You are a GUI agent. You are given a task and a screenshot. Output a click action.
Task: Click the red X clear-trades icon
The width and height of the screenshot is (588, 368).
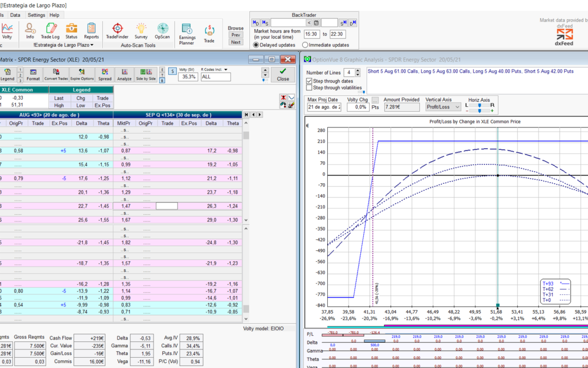click(284, 98)
